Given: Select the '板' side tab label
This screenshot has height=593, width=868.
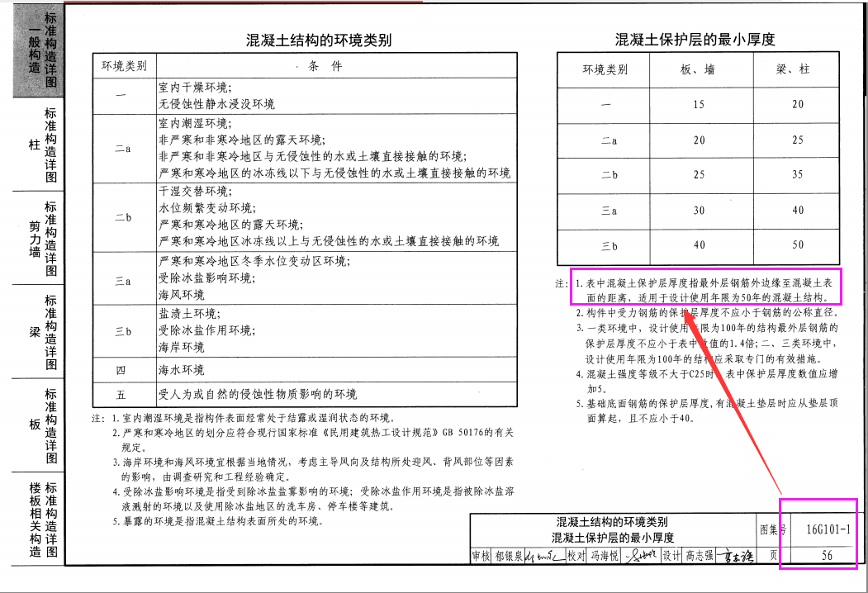Looking at the screenshot, I should pos(35,425).
